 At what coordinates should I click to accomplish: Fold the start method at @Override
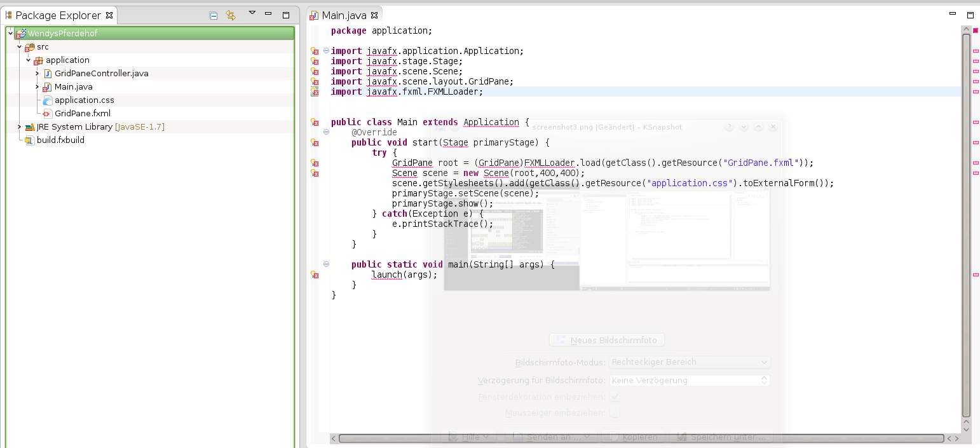pos(326,132)
